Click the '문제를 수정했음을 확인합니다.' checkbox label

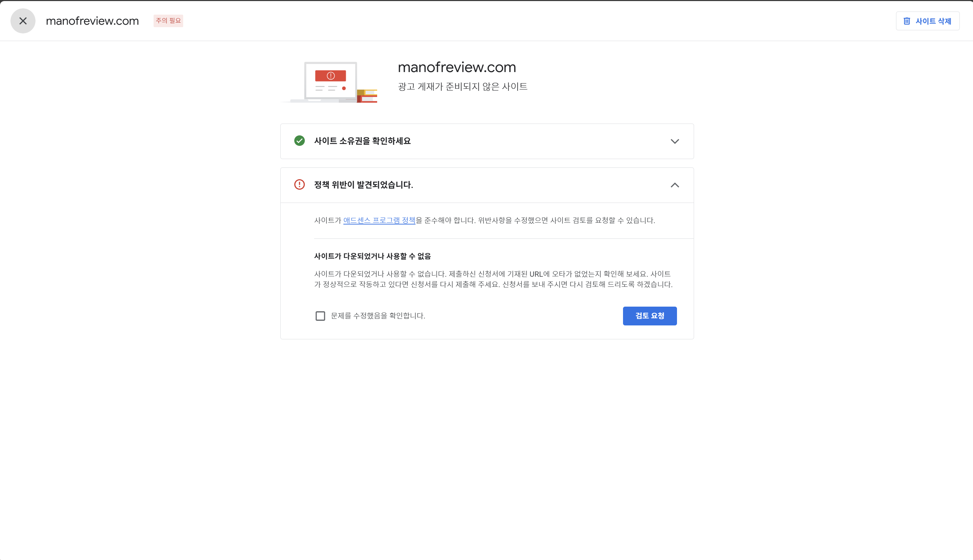377,316
